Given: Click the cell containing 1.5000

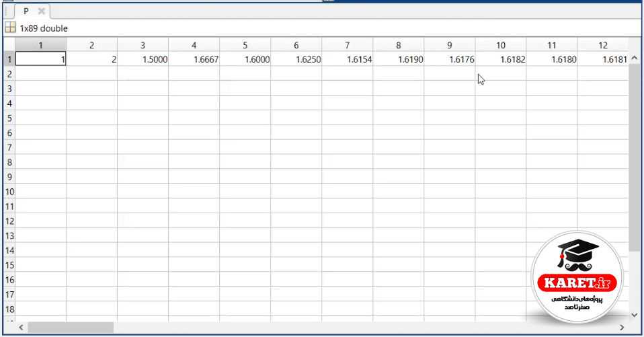Looking at the screenshot, I should (143, 59).
